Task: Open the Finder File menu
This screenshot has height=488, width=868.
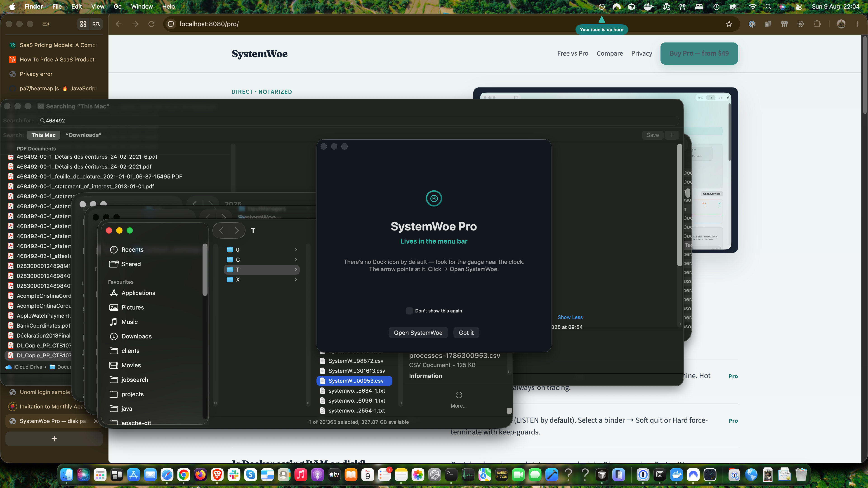Action: (57, 6)
